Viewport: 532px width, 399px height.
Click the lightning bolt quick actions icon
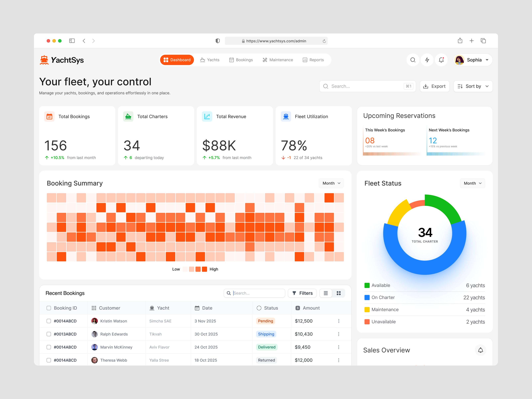pos(427,60)
